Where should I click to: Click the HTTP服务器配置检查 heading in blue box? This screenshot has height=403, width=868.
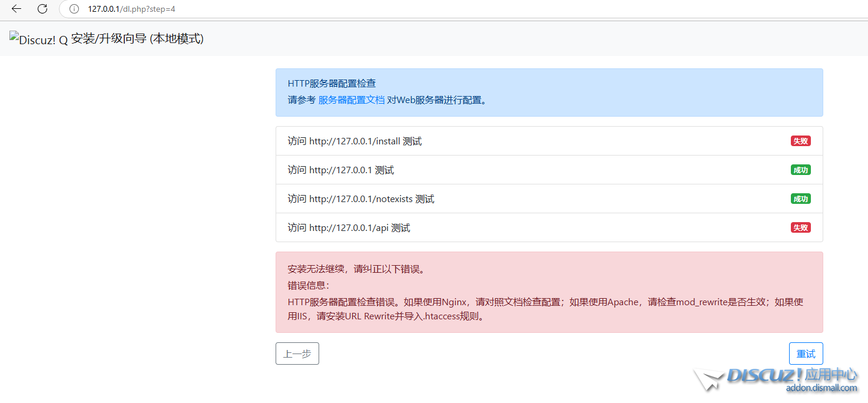pos(332,84)
